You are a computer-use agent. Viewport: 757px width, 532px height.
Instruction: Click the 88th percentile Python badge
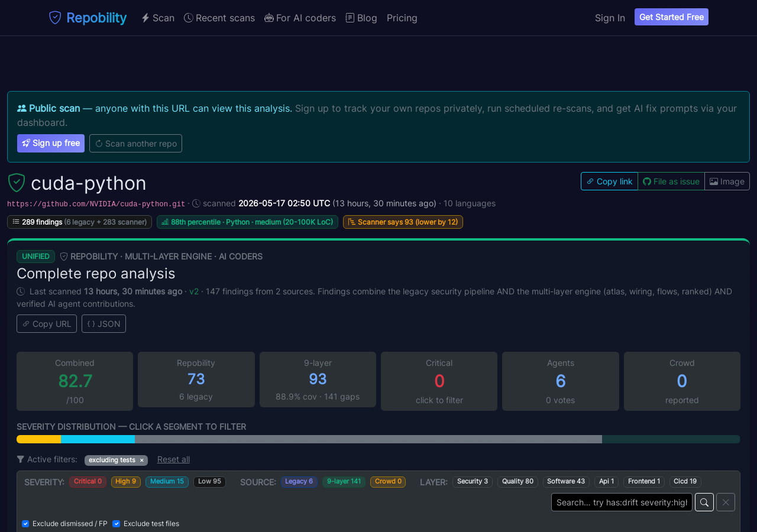tap(247, 222)
